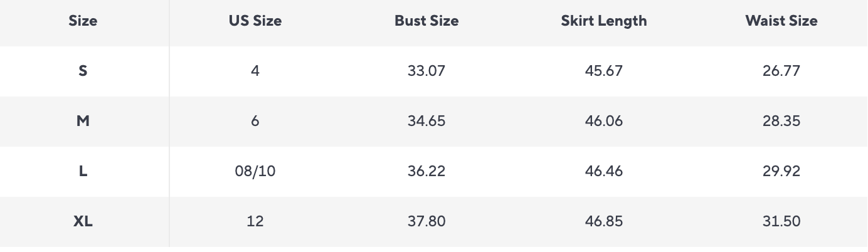Click the S size row label
Image resolution: width=868 pixels, height=252 pixels.
pyautogui.click(x=83, y=71)
